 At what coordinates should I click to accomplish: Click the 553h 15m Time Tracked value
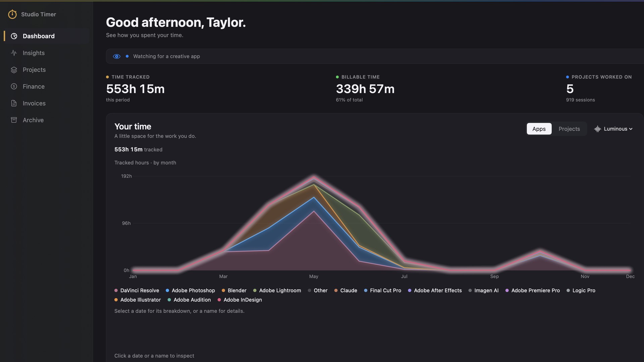[x=135, y=89]
